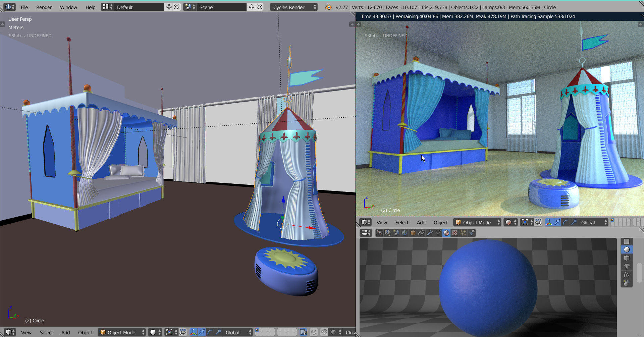Switch to the Particles properties tab
Image resolution: width=644 pixels, height=337 pixels.
coord(463,233)
